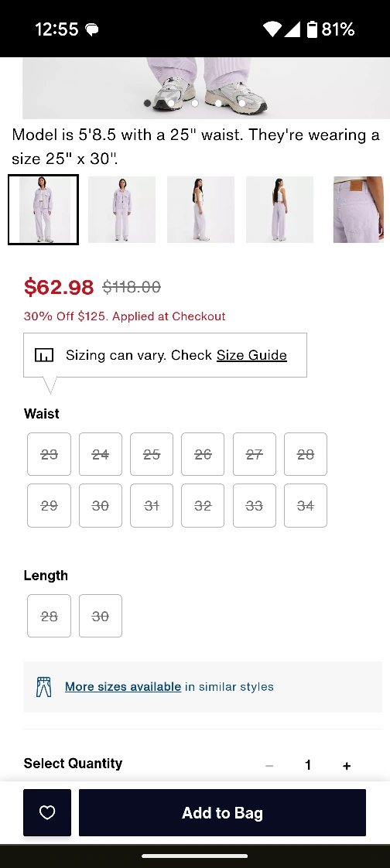This screenshot has height=868, width=390.
Task: Select the side-view model thumbnail
Action: coord(200,209)
